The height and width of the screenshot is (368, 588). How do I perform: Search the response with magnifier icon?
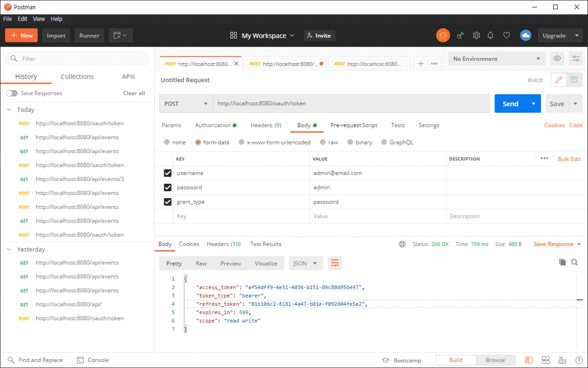tap(575, 263)
